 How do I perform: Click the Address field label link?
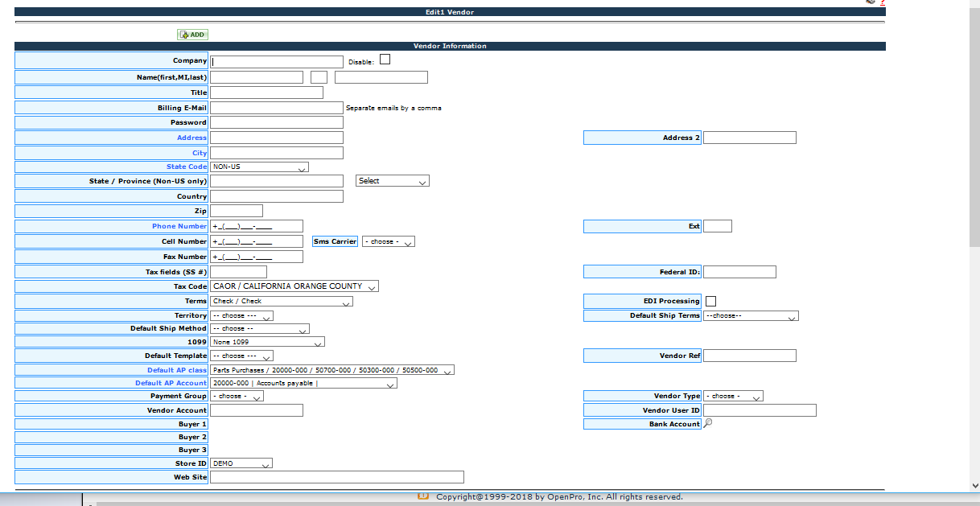(191, 138)
